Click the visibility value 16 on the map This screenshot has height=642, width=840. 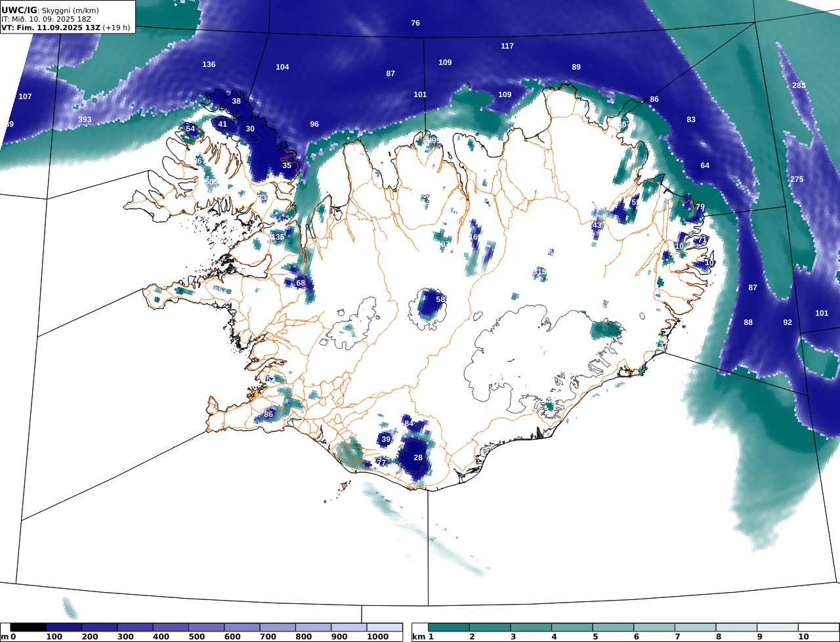473,237
